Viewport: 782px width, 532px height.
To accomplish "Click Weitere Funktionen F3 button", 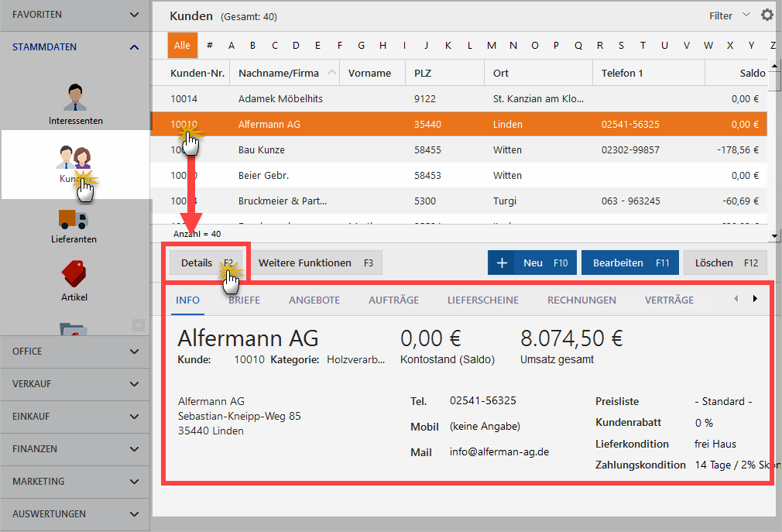I will click(316, 263).
